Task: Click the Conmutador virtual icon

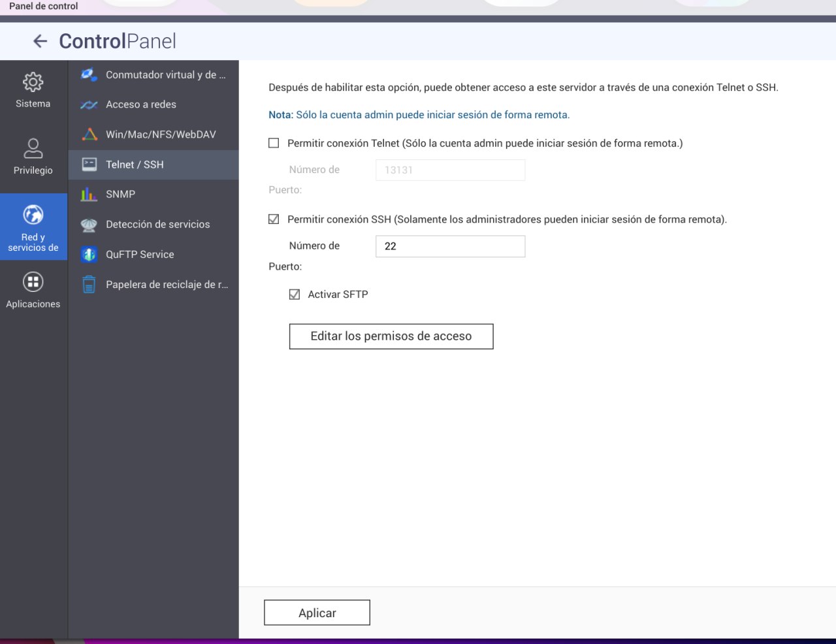Action: coord(89,74)
